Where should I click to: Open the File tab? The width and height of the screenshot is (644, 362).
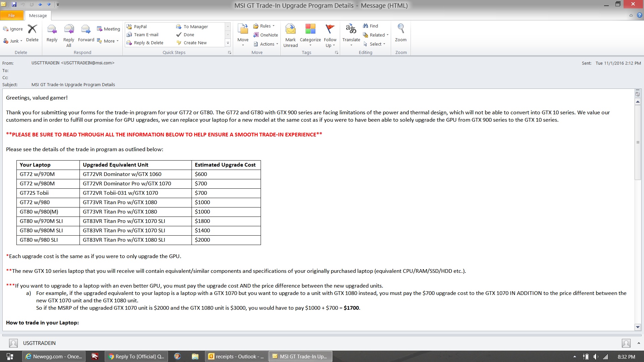pos(12,15)
